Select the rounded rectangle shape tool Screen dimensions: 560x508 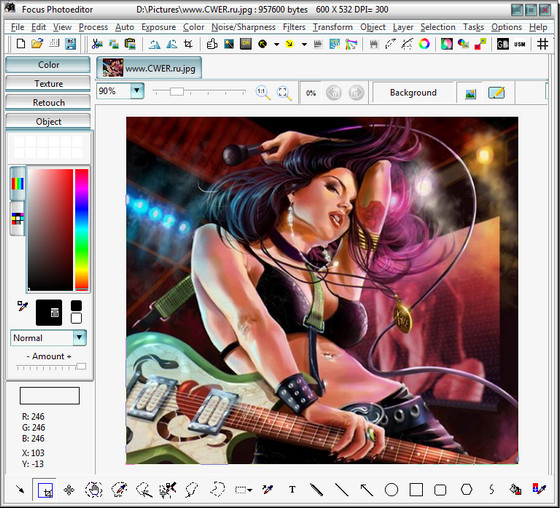tap(440, 490)
